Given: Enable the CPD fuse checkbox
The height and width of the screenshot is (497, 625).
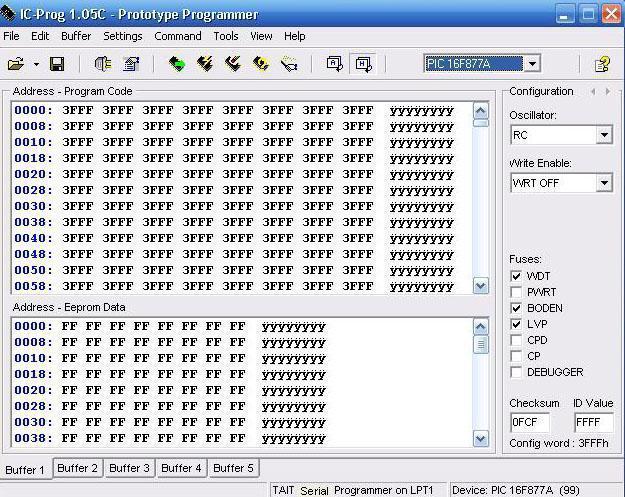Looking at the screenshot, I should 516,340.
